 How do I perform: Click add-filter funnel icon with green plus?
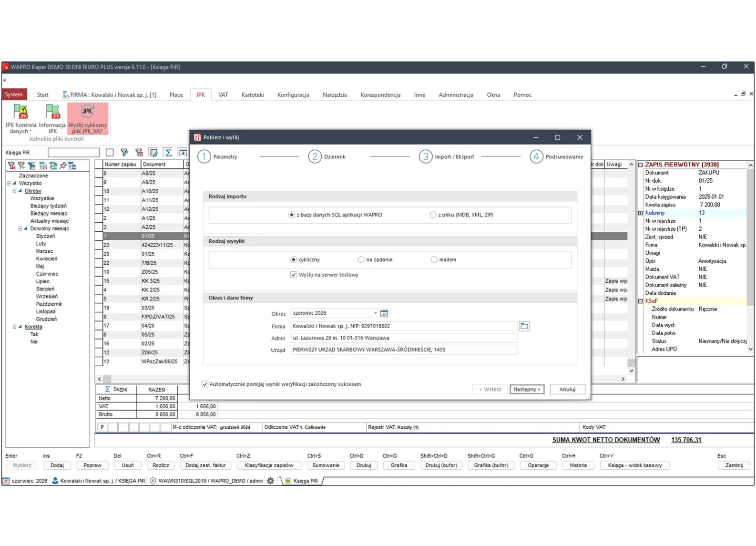[22, 165]
